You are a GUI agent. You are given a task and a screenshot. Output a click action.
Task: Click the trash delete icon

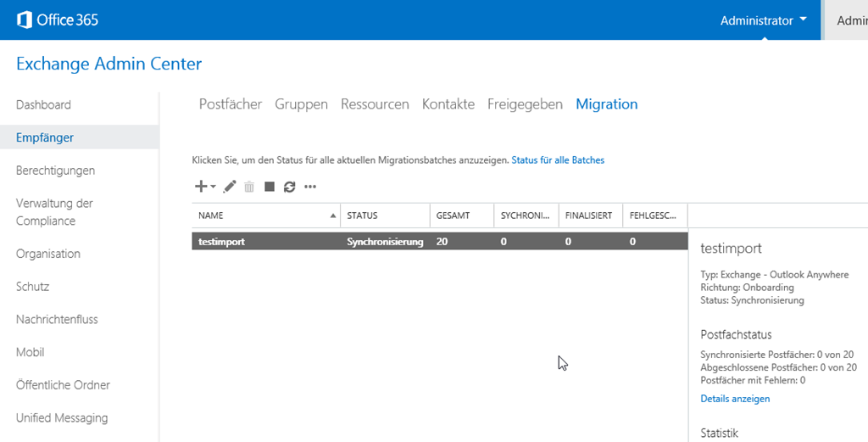pos(249,187)
